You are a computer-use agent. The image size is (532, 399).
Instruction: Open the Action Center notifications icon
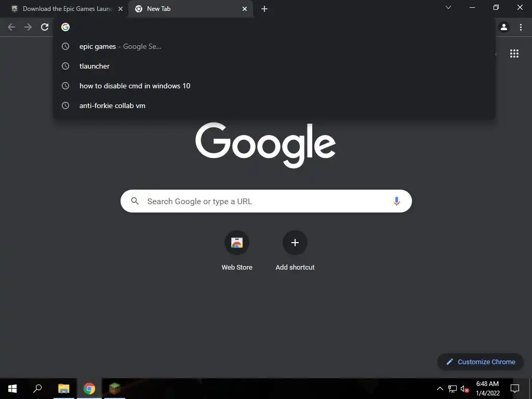tap(515, 389)
